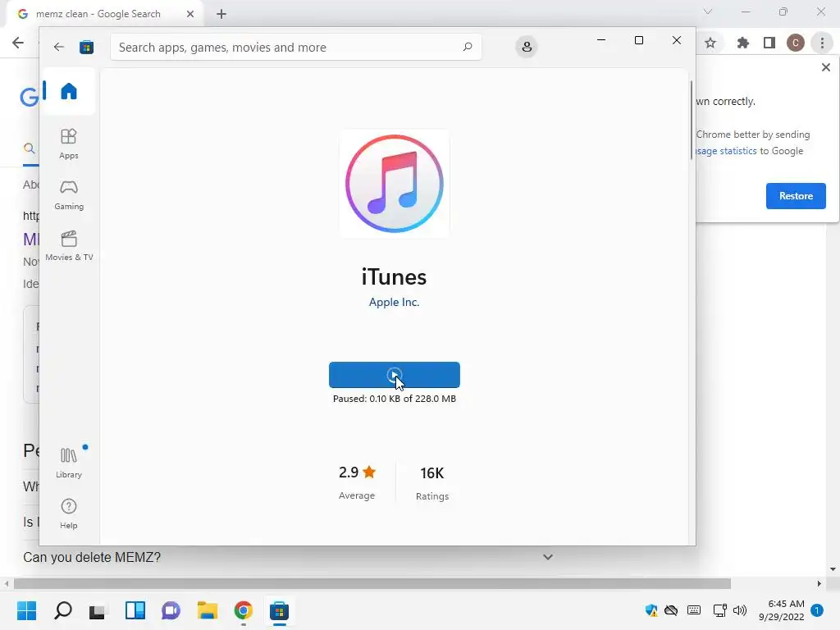Select the memz clean Google Search tab
Image resolution: width=840 pixels, height=630 pixels.
[104, 14]
